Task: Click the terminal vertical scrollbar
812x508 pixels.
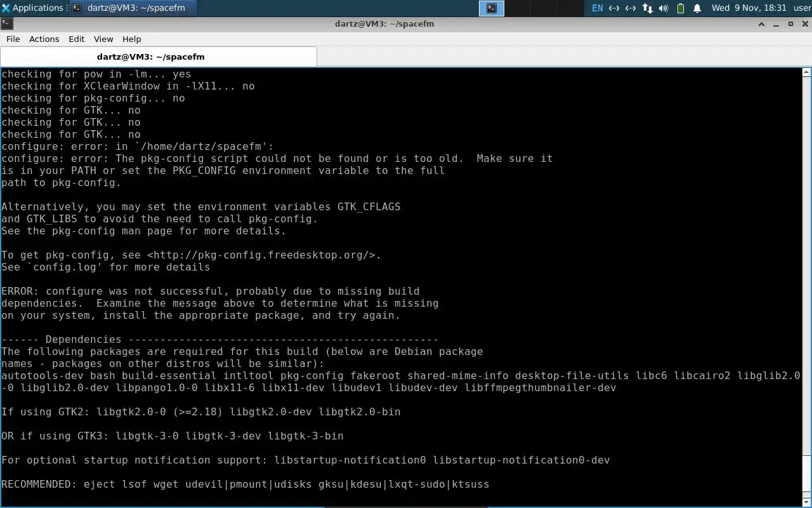Action: click(x=807, y=286)
